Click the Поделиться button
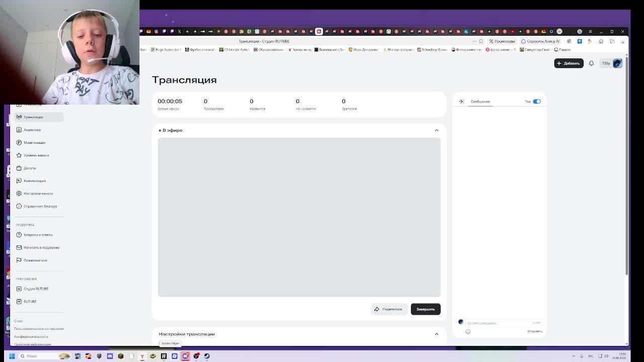644x362 pixels. (389, 309)
